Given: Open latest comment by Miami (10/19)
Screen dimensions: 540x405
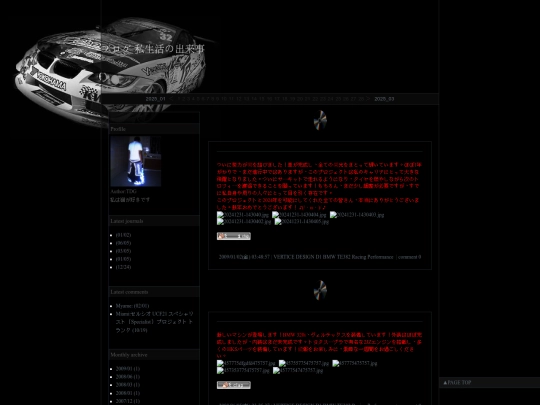Looking at the screenshot, I should [x=155, y=322].
